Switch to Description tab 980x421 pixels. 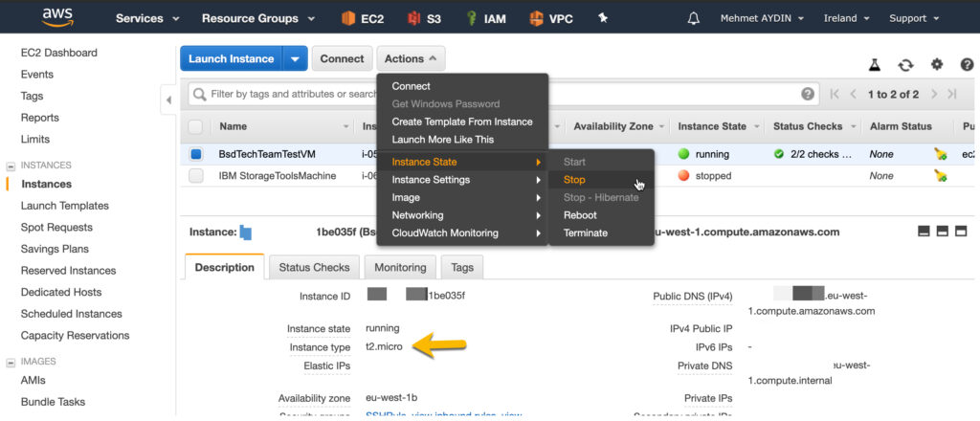pos(225,267)
